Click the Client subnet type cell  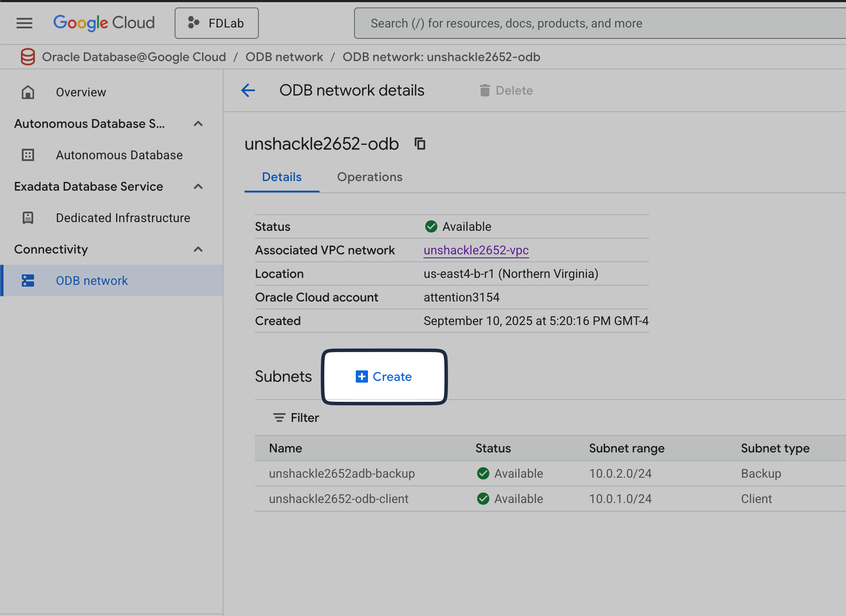tap(757, 499)
